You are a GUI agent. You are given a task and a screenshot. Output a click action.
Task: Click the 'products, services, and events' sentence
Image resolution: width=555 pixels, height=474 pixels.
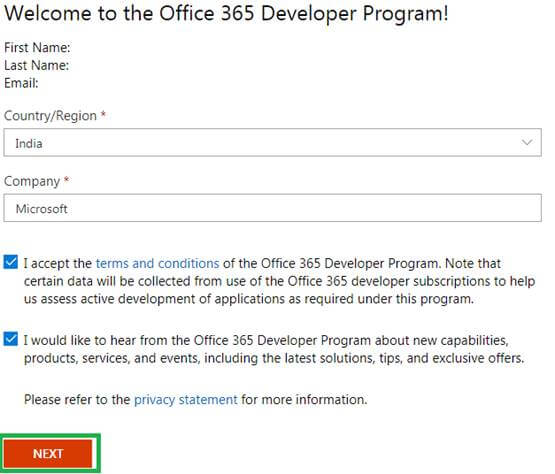click(274, 358)
